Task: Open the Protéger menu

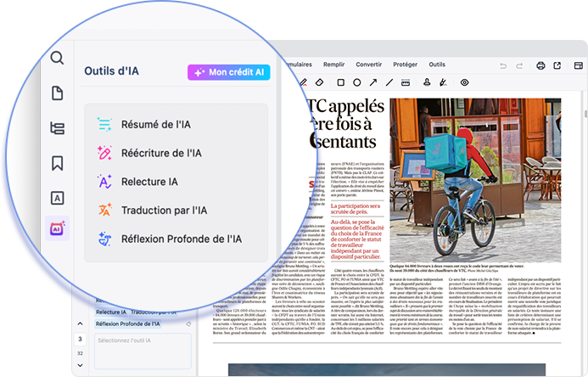Action: click(406, 65)
